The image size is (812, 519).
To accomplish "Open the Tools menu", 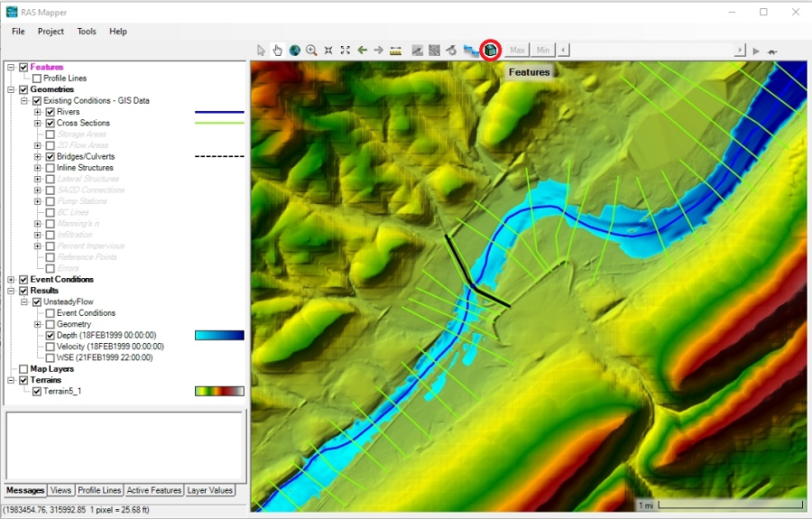I will pos(87,32).
